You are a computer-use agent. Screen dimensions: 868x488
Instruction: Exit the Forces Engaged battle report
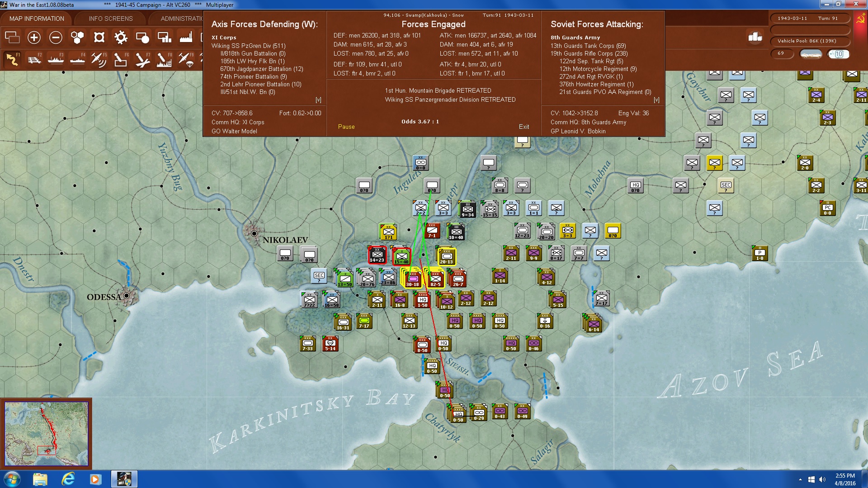point(524,127)
